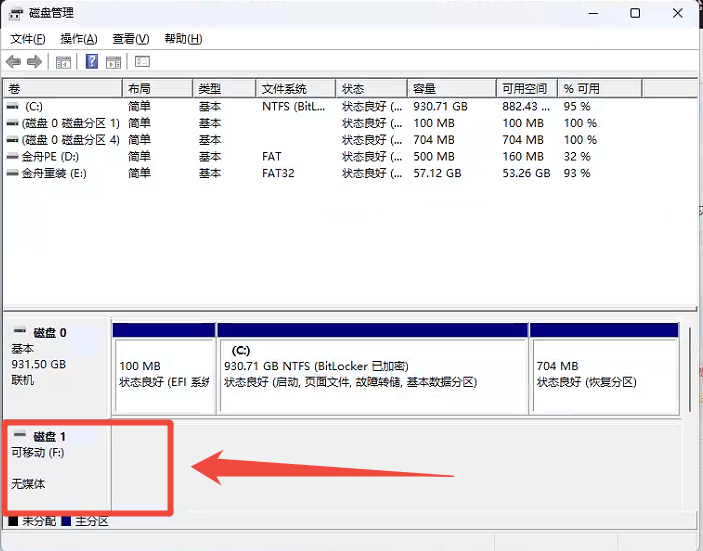Open the Help question mark icon

coord(91,61)
